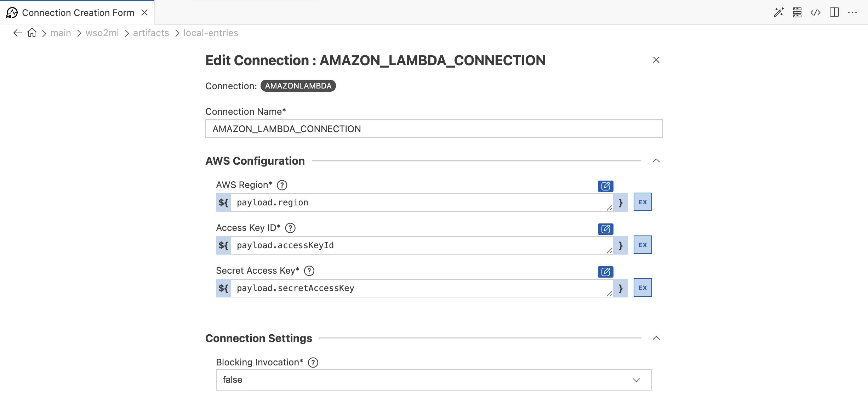
Task: Click the back arrow above the form
Action: pos(17,33)
